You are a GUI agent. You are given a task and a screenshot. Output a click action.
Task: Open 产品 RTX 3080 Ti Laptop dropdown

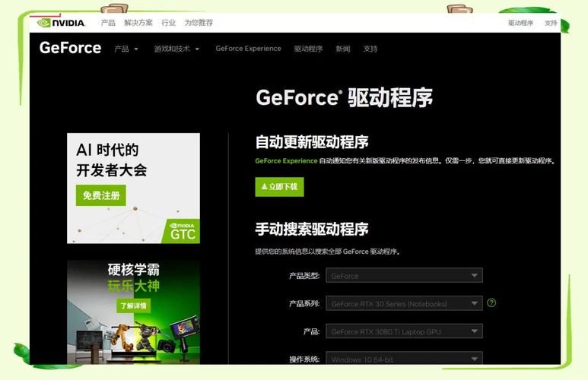(x=404, y=331)
